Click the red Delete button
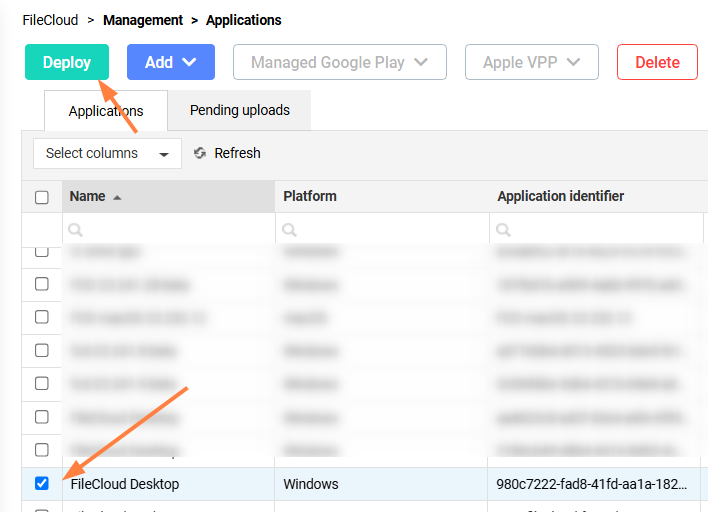This screenshot has width=708, height=512. click(x=657, y=62)
